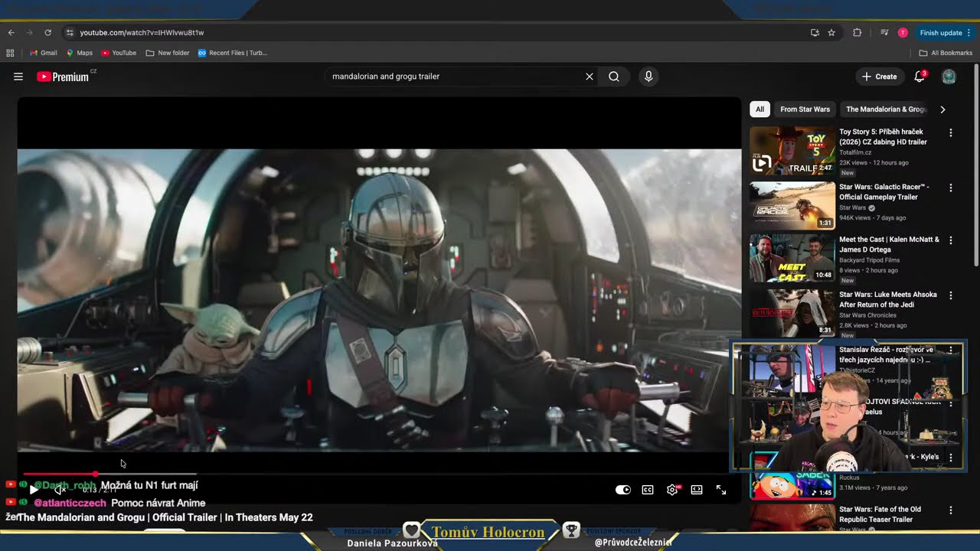The width and height of the screenshot is (980, 551).
Task: Click the Toy Story 5 thumbnail
Action: pos(792,151)
